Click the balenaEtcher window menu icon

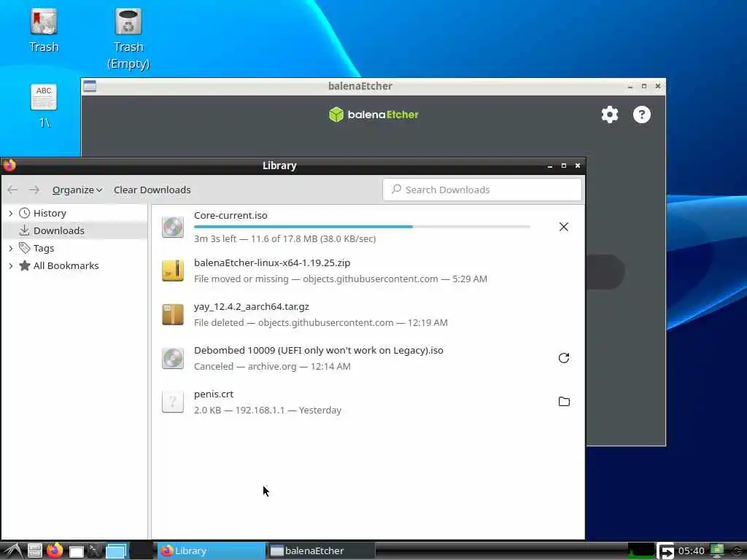pos(90,86)
